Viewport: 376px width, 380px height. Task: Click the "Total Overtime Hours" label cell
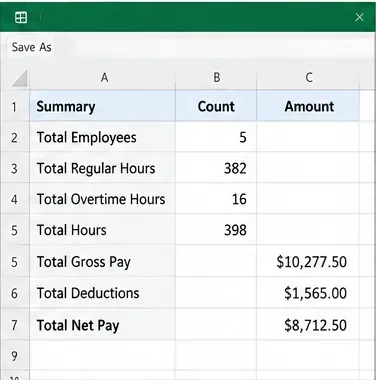(103, 199)
